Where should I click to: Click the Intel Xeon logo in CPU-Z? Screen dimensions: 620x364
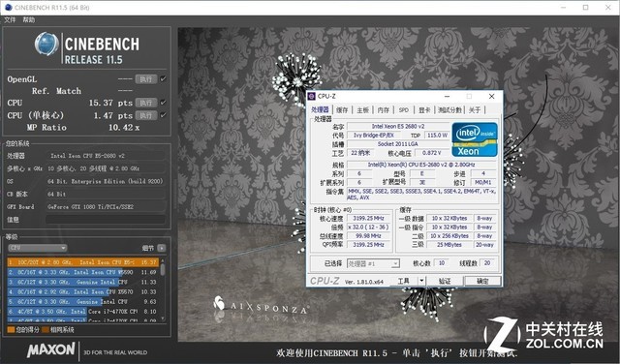tap(475, 139)
